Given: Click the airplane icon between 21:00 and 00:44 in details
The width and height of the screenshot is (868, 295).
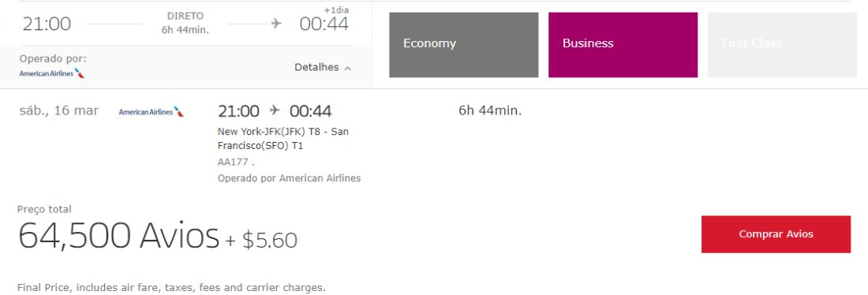Looking at the screenshot, I should [275, 110].
